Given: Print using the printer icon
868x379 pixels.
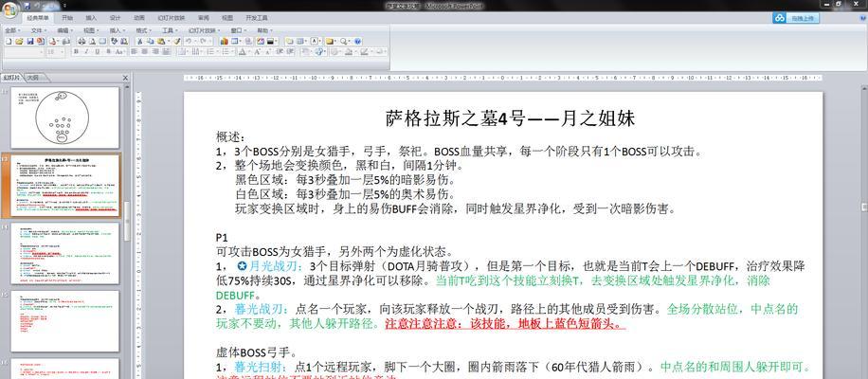Looking at the screenshot, I should [81, 42].
